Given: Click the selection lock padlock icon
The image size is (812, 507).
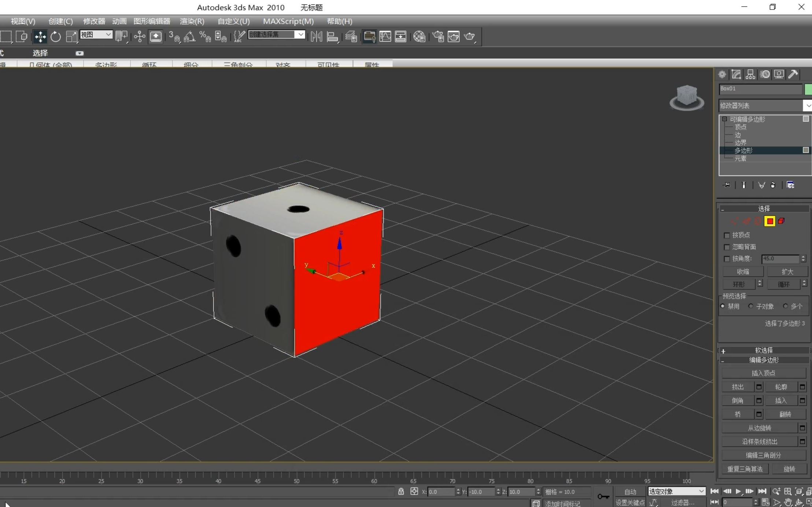Looking at the screenshot, I should [401, 491].
